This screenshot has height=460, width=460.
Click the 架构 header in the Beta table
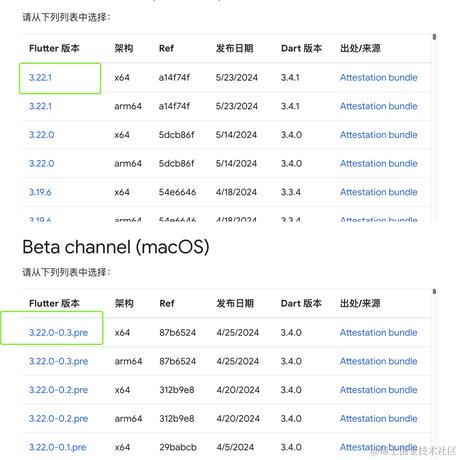coord(124,304)
